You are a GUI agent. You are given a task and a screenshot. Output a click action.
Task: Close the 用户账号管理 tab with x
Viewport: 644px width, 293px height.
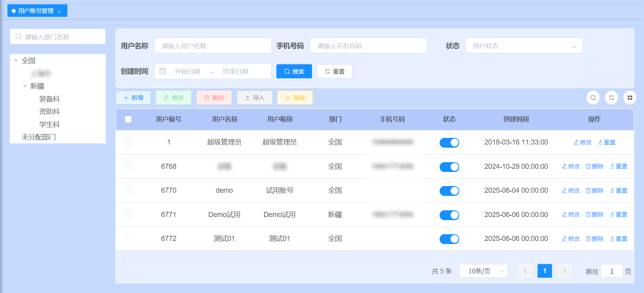(x=59, y=11)
